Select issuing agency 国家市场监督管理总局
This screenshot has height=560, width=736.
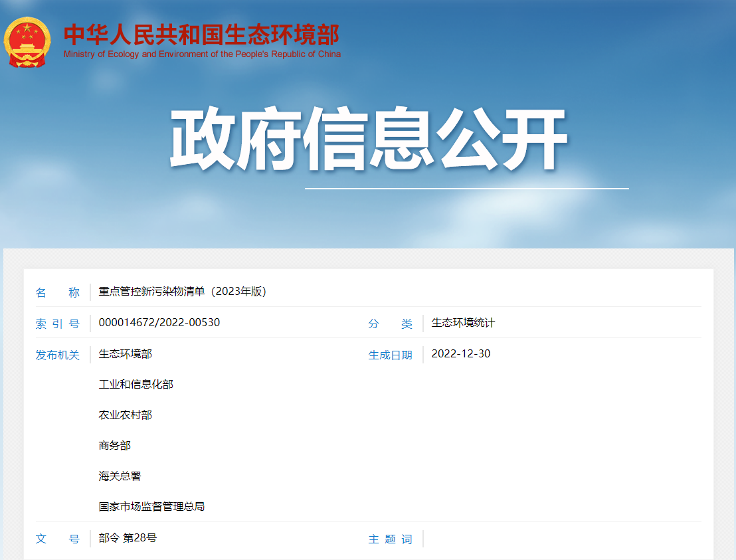point(151,506)
